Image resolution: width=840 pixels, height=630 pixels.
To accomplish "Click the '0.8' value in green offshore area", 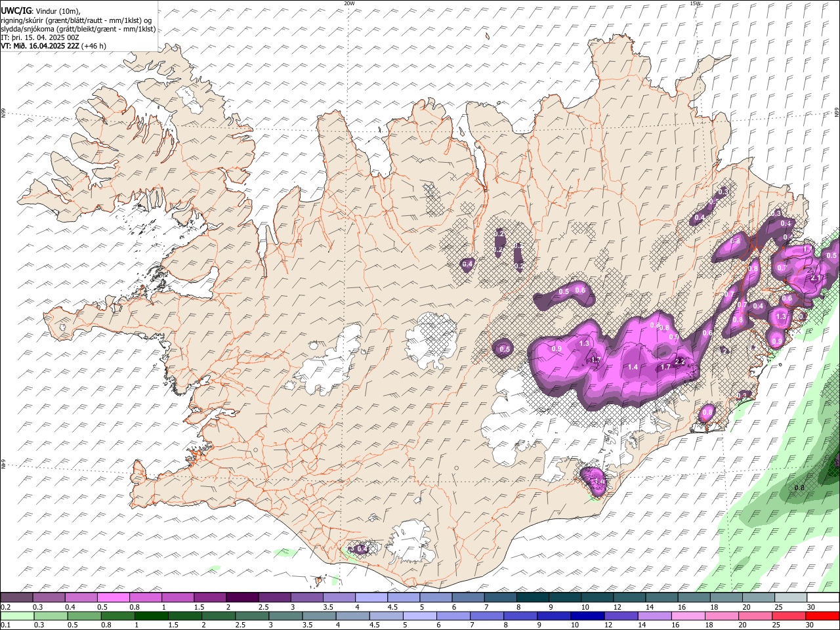I will [799, 488].
